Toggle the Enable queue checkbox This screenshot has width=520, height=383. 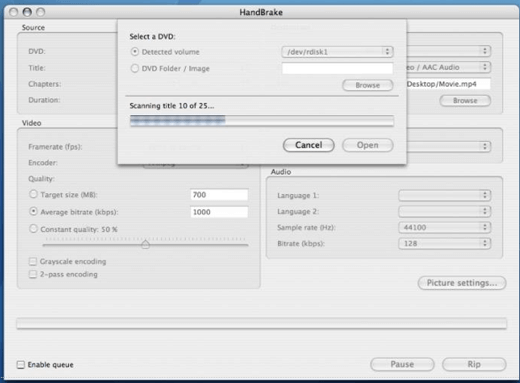(21, 365)
